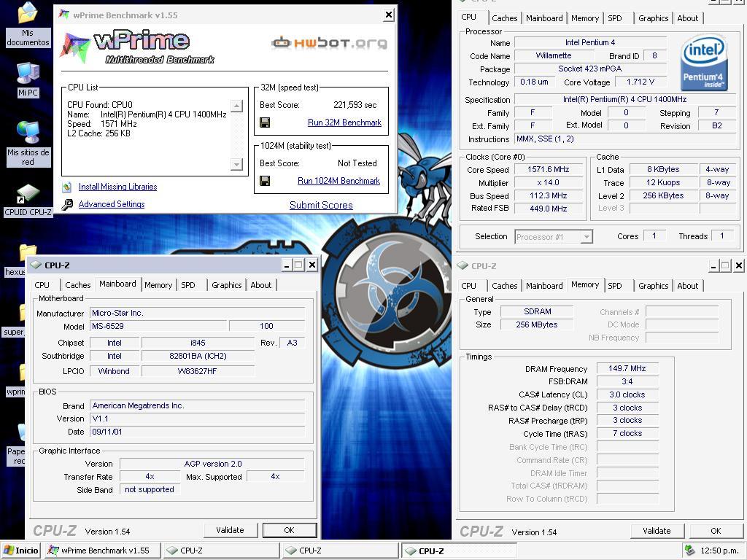The image size is (747, 560).
Task: Click the 256 MBytes memory size value
Action: pyautogui.click(x=537, y=324)
